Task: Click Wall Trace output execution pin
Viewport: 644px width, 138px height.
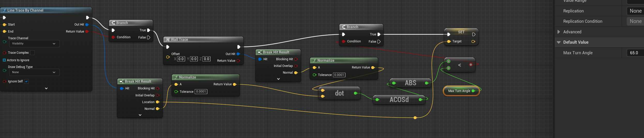Action: [239, 47]
